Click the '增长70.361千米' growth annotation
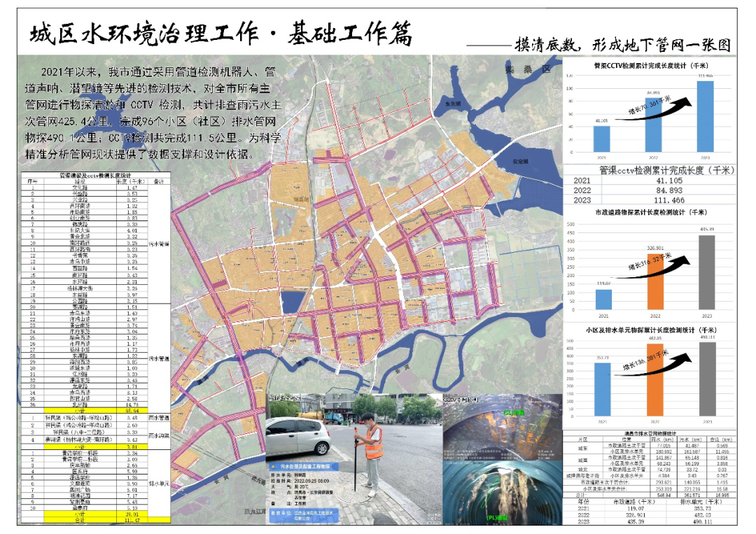The width and height of the screenshot is (756, 534). (650, 104)
